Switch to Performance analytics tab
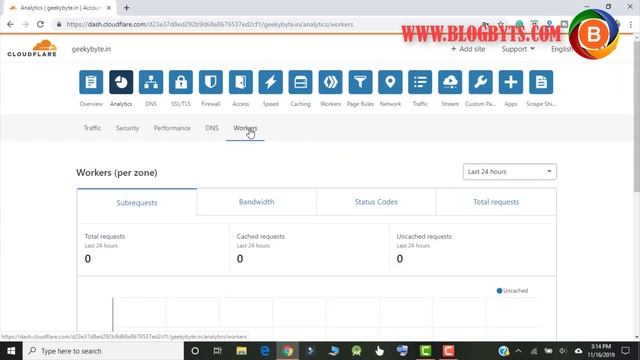The height and width of the screenshot is (360, 640). point(172,128)
